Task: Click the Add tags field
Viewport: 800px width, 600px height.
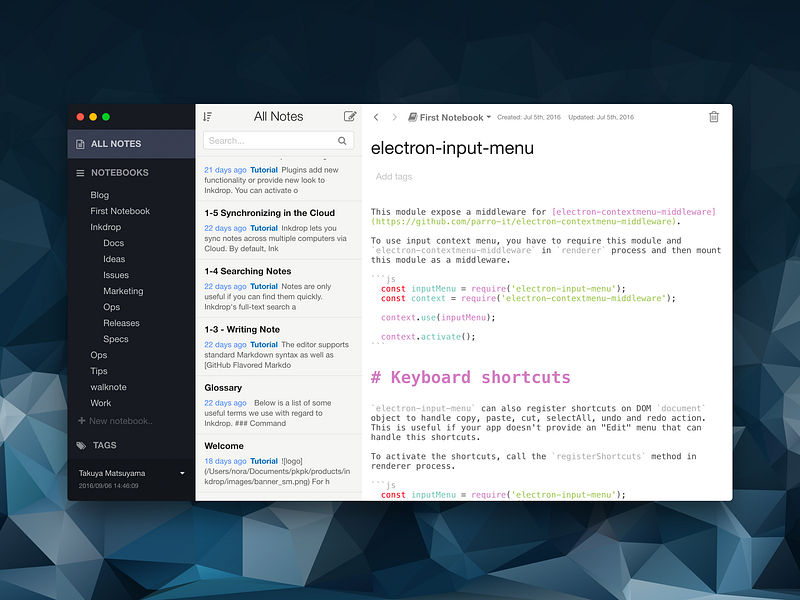Action: pyautogui.click(x=393, y=177)
